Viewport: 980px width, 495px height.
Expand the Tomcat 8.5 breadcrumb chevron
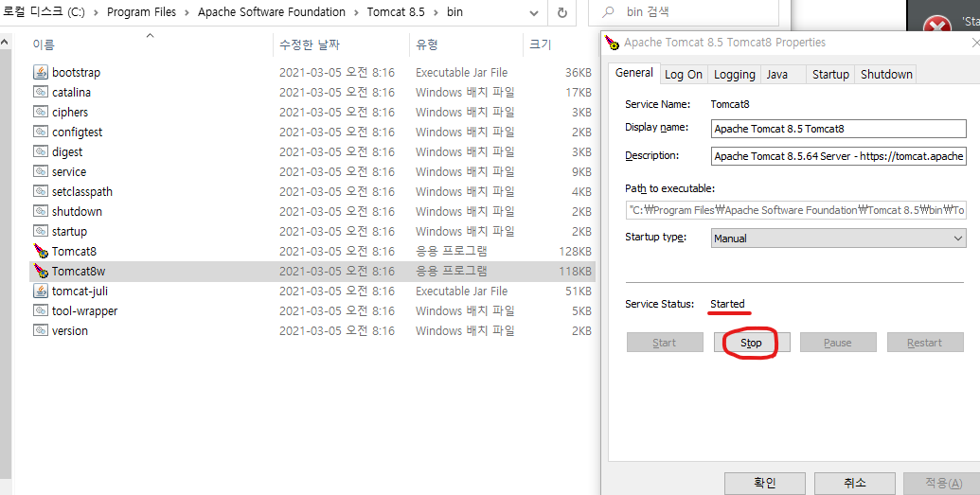436,12
